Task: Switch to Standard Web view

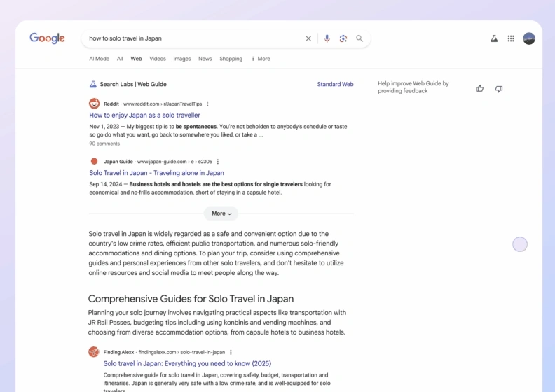Action: click(x=335, y=84)
